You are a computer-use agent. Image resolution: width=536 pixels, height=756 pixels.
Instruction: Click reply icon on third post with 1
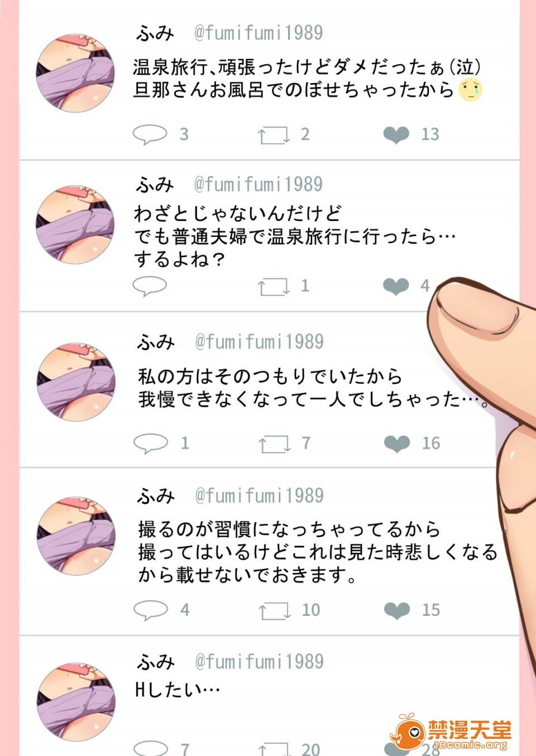tap(151, 444)
